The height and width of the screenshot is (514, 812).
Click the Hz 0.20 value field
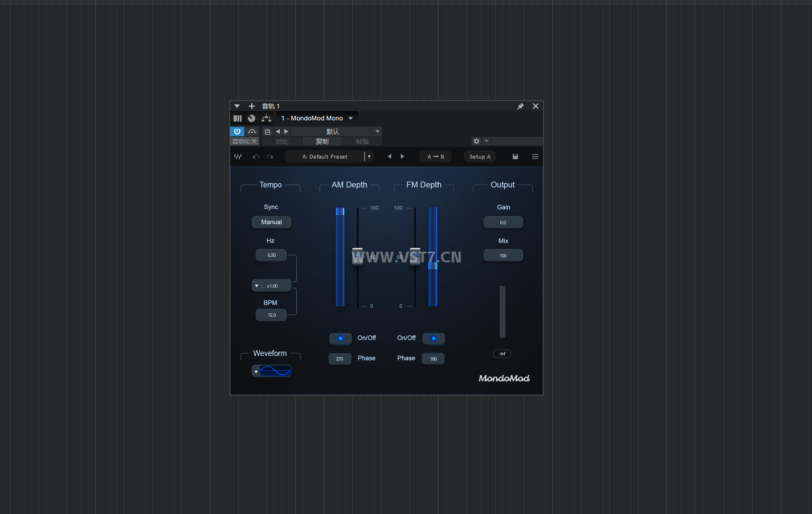tap(271, 255)
